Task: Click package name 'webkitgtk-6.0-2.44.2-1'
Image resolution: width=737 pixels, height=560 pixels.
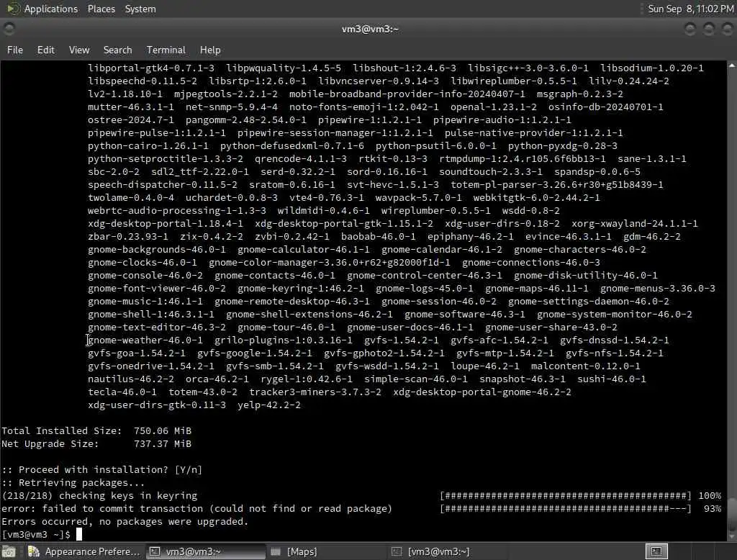Action: tap(536, 197)
